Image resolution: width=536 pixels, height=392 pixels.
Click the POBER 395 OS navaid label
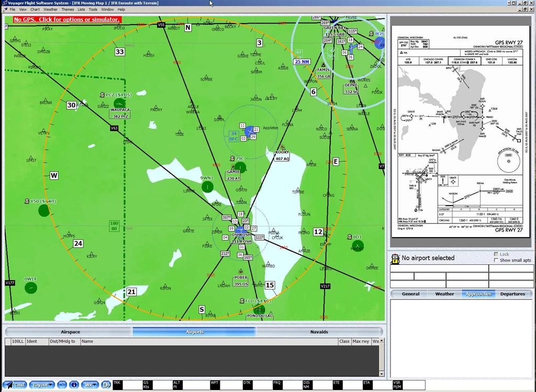coord(241,281)
